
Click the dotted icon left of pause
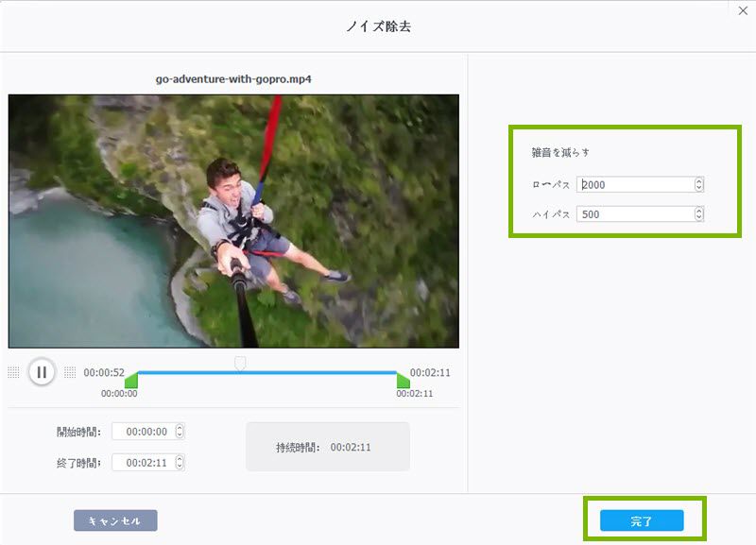pyautogui.click(x=13, y=372)
